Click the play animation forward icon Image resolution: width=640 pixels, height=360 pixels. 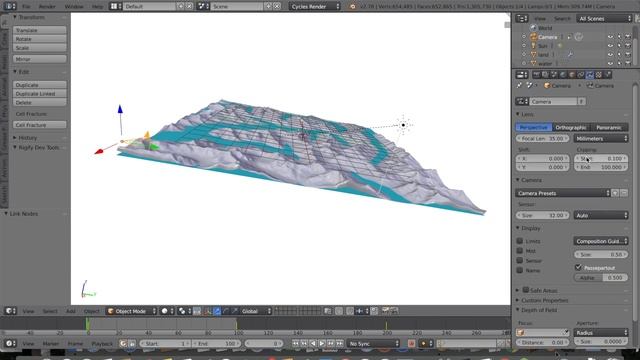(322, 344)
